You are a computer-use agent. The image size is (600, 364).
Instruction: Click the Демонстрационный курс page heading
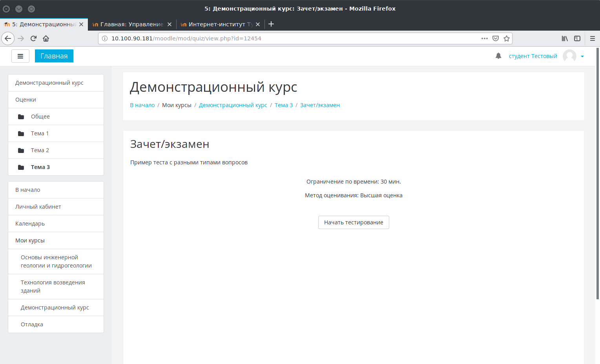[x=213, y=87]
